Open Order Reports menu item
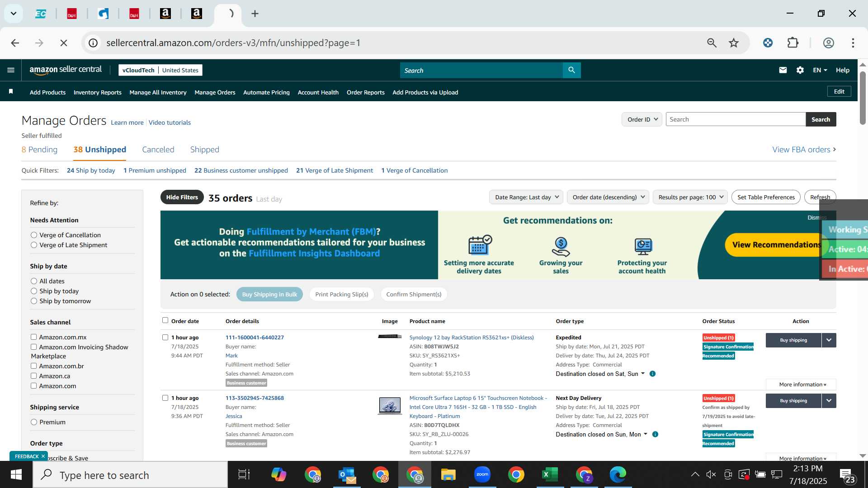Image resolution: width=868 pixels, height=488 pixels. point(366,92)
